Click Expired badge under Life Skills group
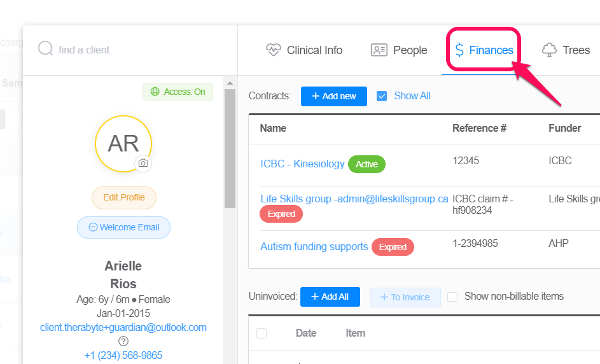The height and width of the screenshot is (364, 600). [281, 214]
